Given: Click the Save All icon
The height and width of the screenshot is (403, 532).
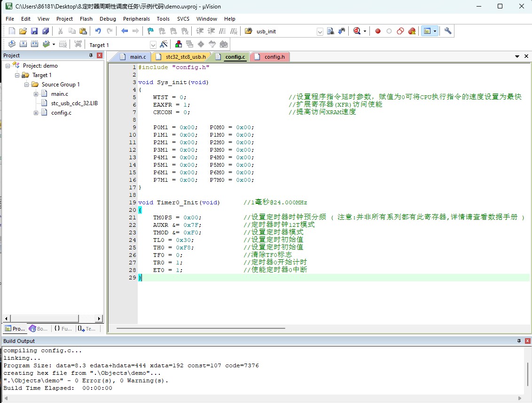Looking at the screenshot, I should [46, 31].
